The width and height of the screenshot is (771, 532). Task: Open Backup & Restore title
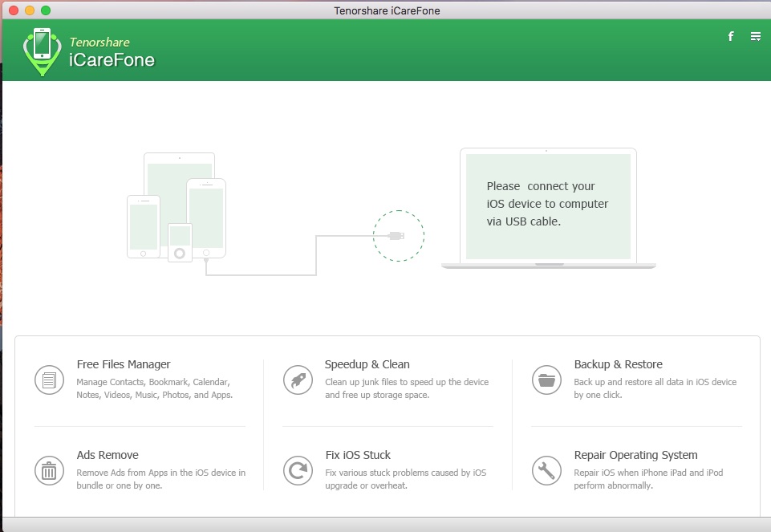click(618, 364)
